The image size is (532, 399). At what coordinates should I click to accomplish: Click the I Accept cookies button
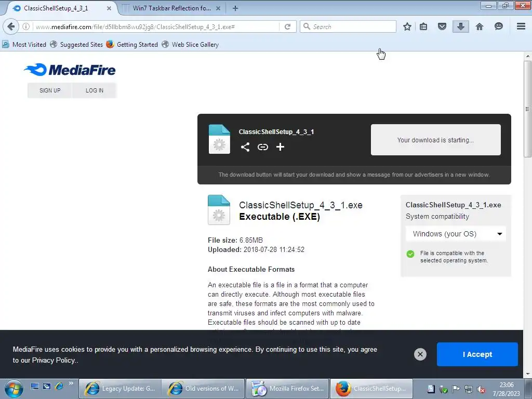[477, 354]
